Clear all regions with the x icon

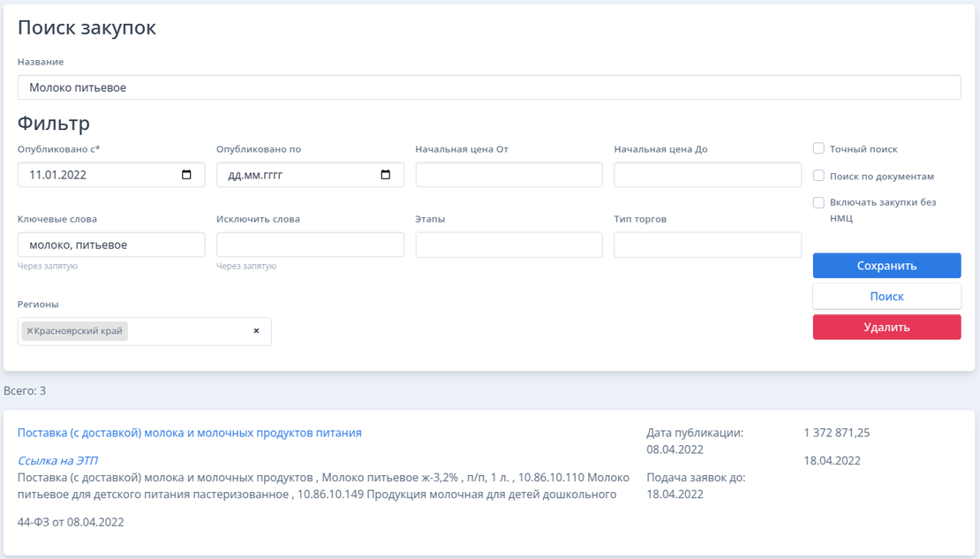click(x=257, y=331)
